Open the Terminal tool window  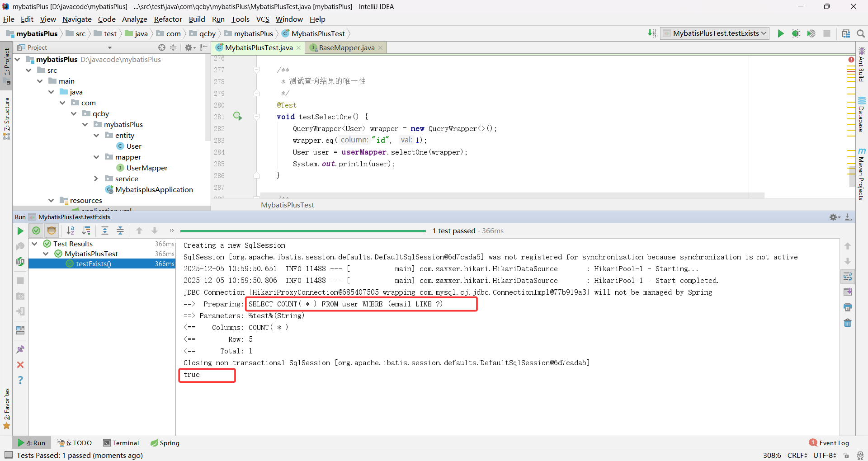coord(121,443)
